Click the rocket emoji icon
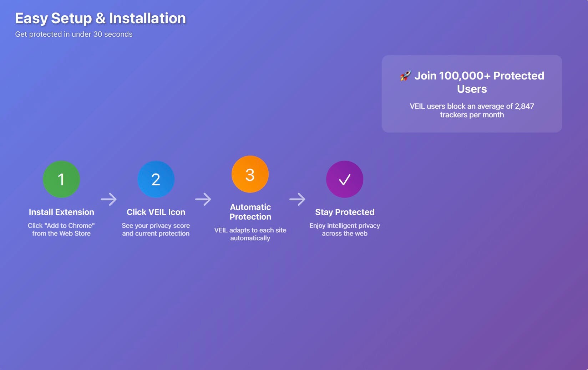The image size is (588, 370). coord(405,76)
